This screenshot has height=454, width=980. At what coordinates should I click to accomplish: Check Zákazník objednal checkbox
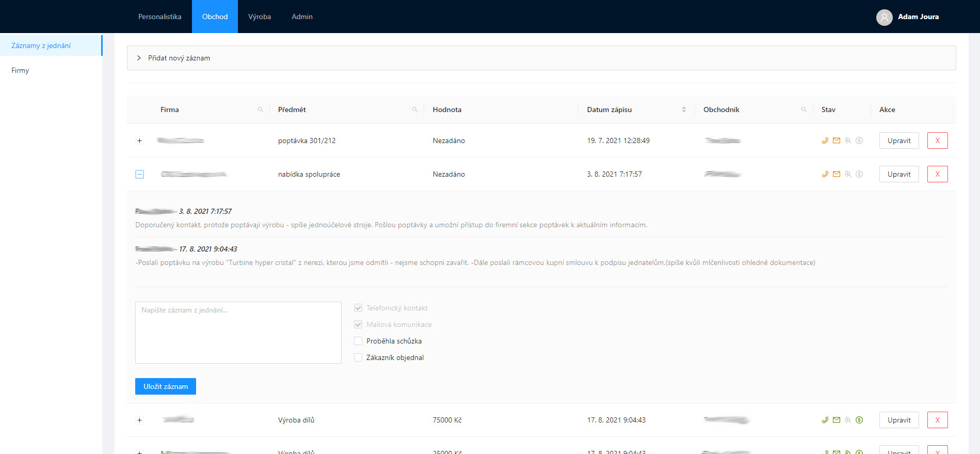tap(358, 357)
